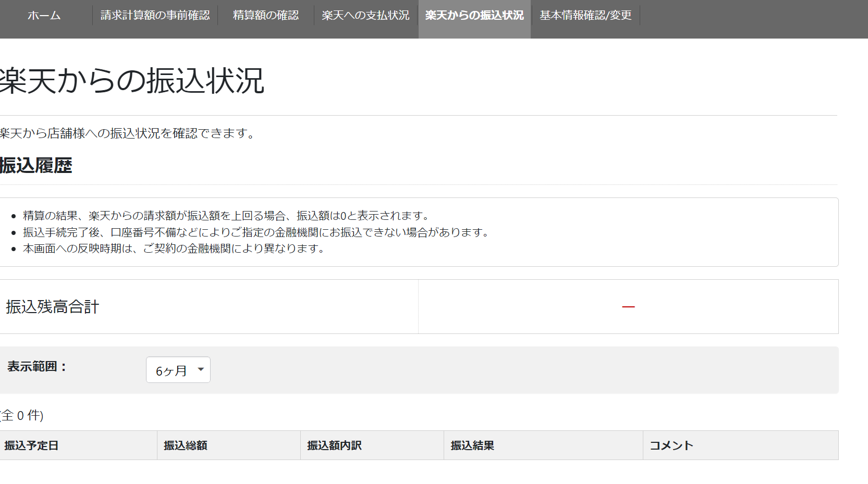This screenshot has width=868, height=484.
Task: Open the 6ヶ月 display range dropdown
Action: [x=178, y=369]
